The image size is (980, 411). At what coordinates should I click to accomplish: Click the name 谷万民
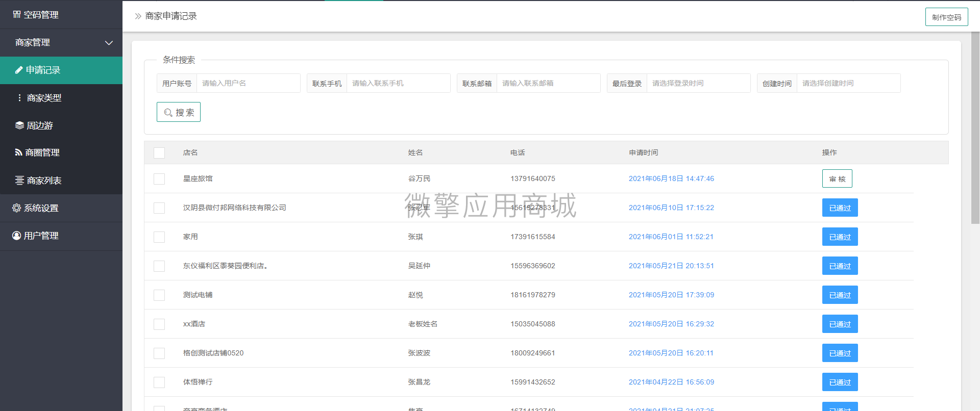point(419,178)
